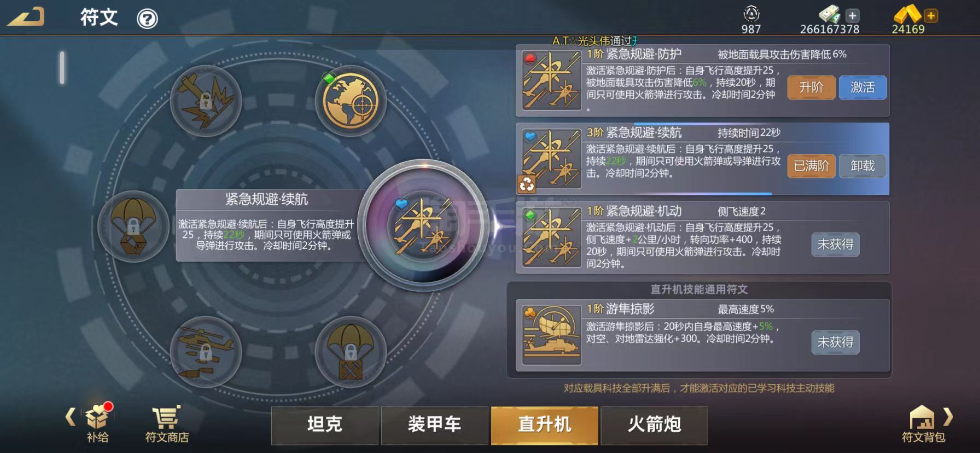The image size is (980, 453).
Task: Switch to the 装甲车 tab
Action: click(x=435, y=425)
